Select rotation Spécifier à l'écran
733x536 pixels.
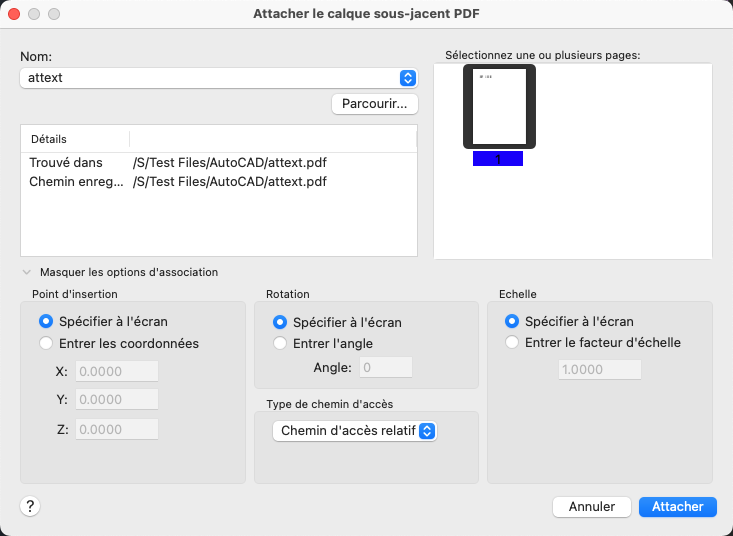pyautogui.click(x=281, y=322)
